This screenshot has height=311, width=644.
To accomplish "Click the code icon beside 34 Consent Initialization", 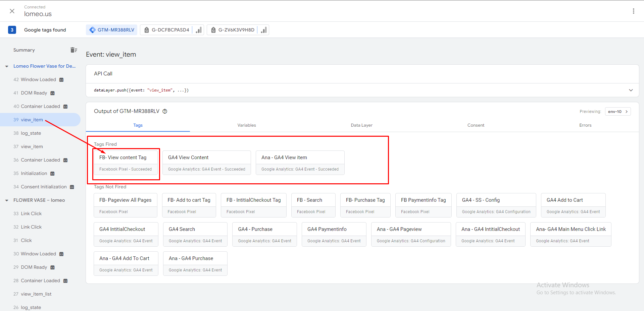I will [72, 187].
